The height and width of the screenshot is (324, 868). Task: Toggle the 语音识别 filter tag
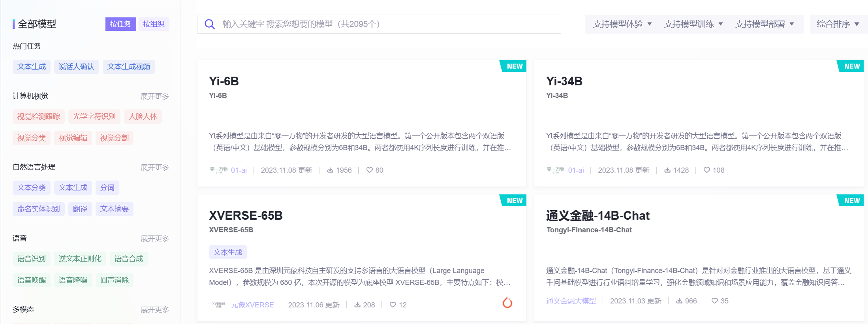[32, 259]
